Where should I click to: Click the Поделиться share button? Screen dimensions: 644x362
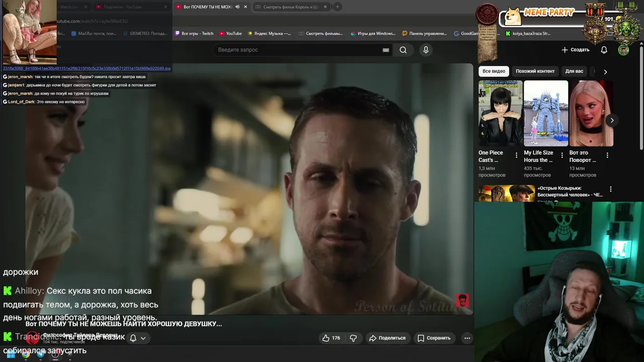pos(387,338)
